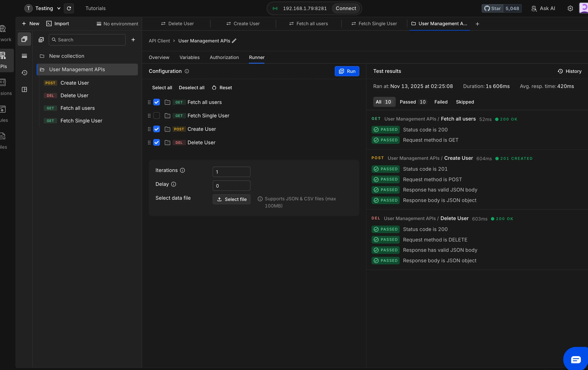Show All test results
This screenshot has height=370, width=588.
(384, 102)
